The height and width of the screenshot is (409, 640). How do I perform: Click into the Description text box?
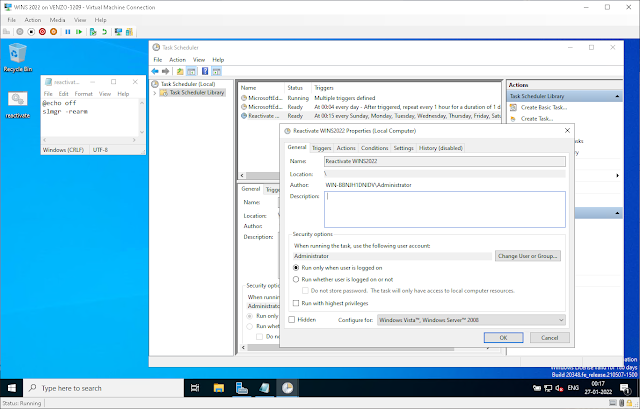pos(444,209)
